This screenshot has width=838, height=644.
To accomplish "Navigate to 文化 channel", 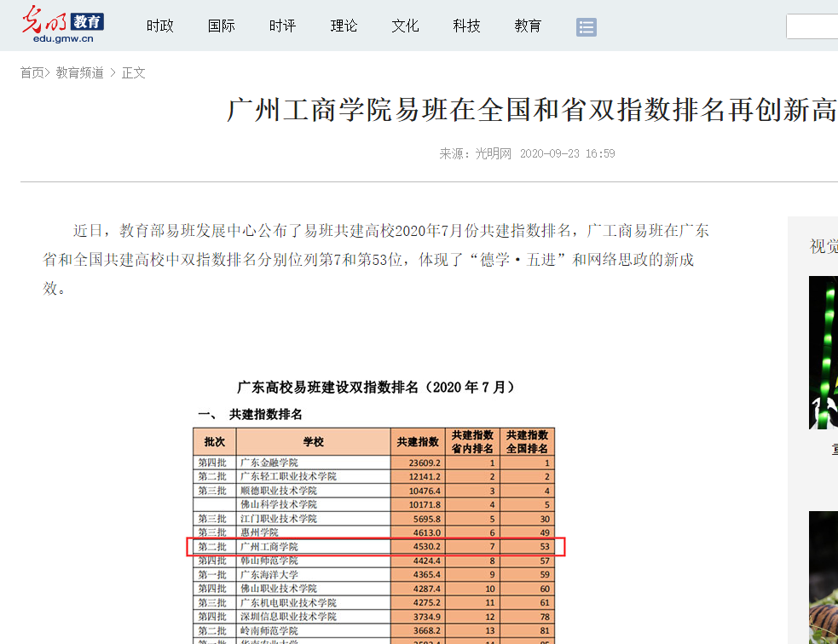I will click(405, 26).
